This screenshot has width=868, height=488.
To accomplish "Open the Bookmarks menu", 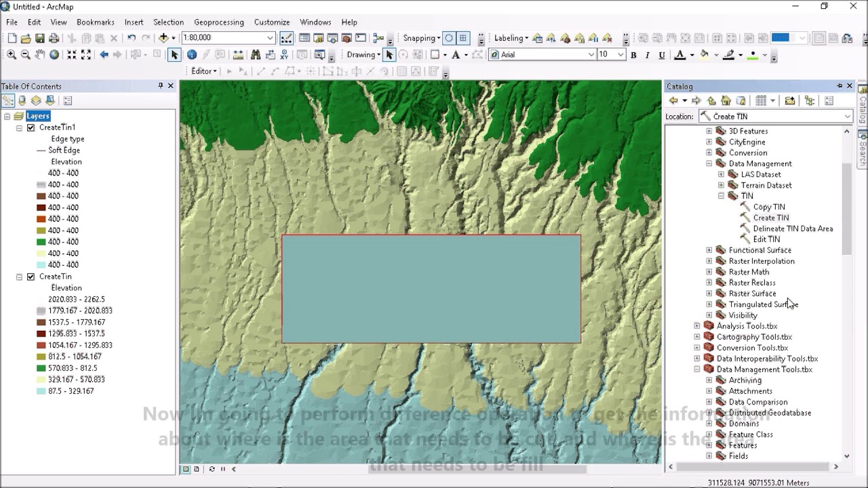I will pos(96,22).
